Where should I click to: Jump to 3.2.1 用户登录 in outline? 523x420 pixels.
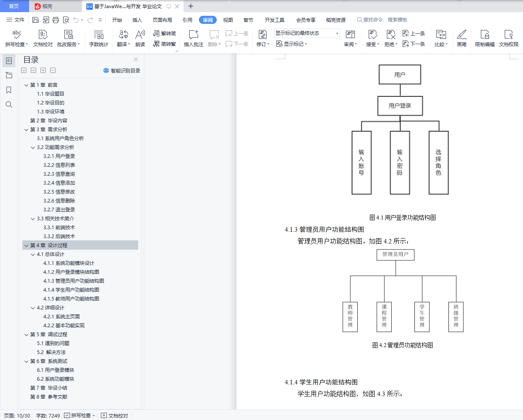click(59, 156)
